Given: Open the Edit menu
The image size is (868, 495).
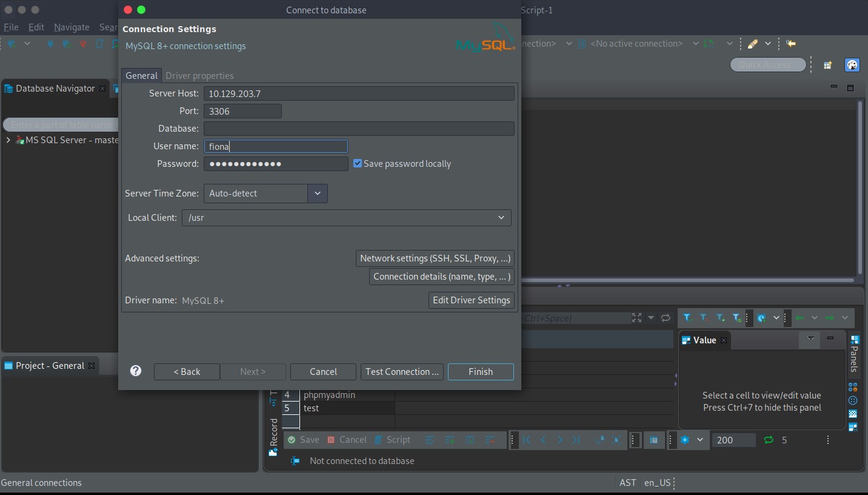Looking at the screenshot, I should (36, 27).
